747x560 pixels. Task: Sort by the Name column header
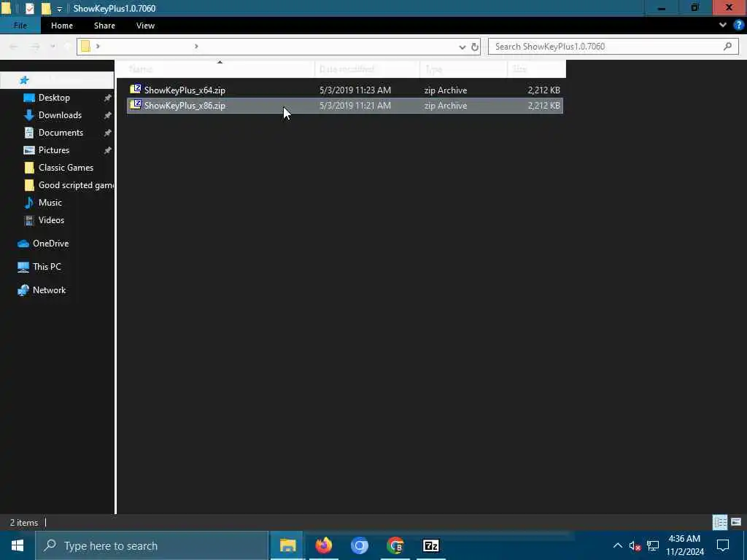[x=215, y=69]
